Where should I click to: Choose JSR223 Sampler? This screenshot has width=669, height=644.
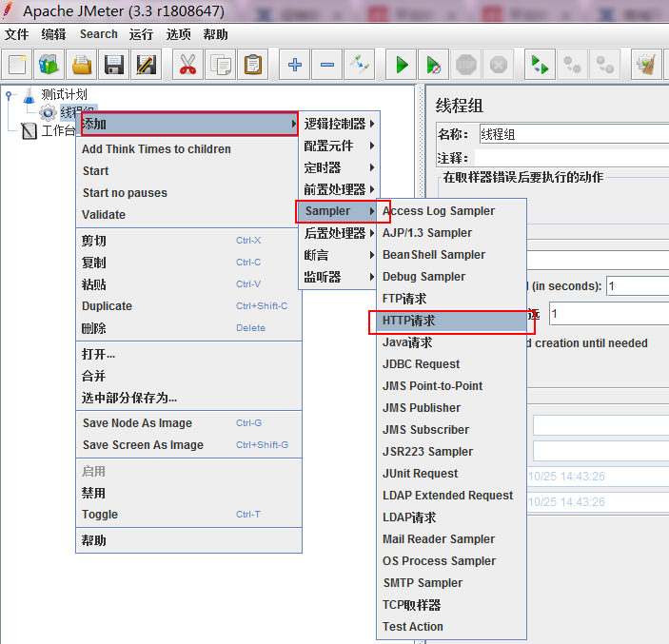[452, 452]
